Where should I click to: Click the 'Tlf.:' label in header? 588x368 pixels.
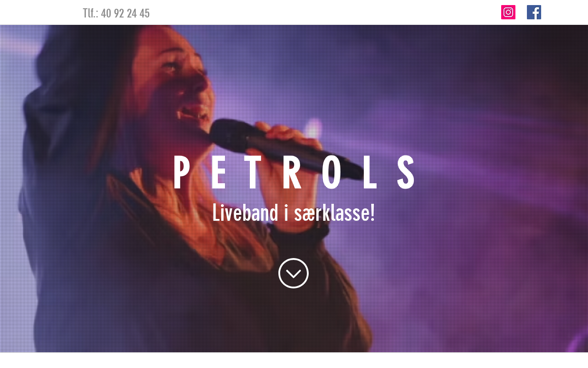(90, 13)
